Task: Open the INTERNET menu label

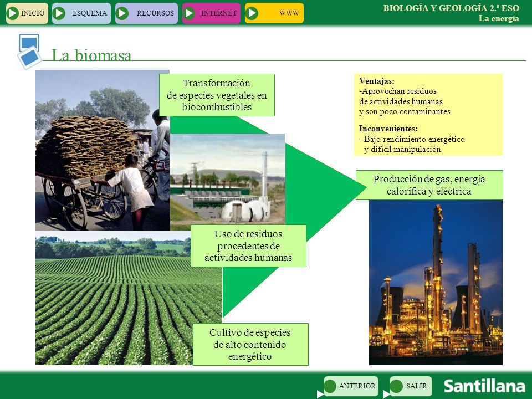Action: [x=219, y=13]
